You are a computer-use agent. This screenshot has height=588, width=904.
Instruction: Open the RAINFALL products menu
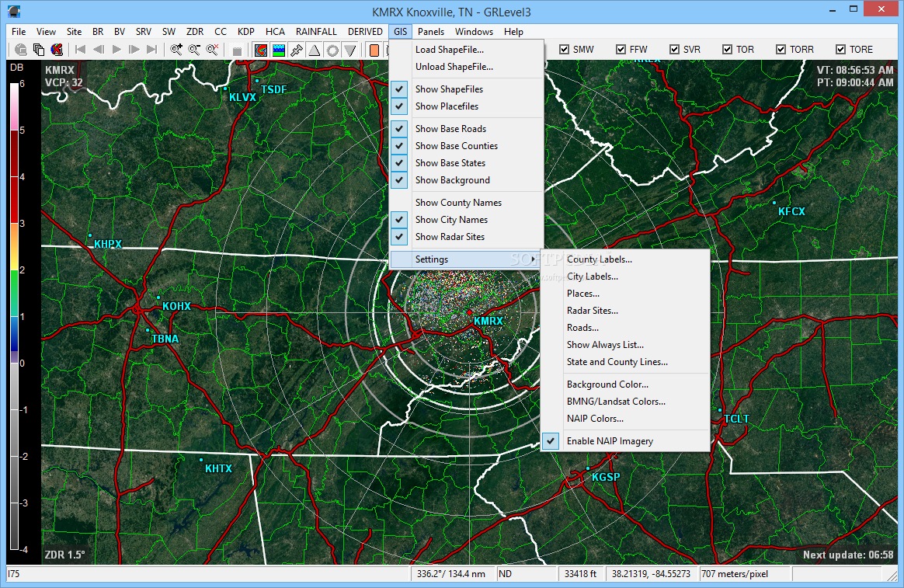click(316, 32)
